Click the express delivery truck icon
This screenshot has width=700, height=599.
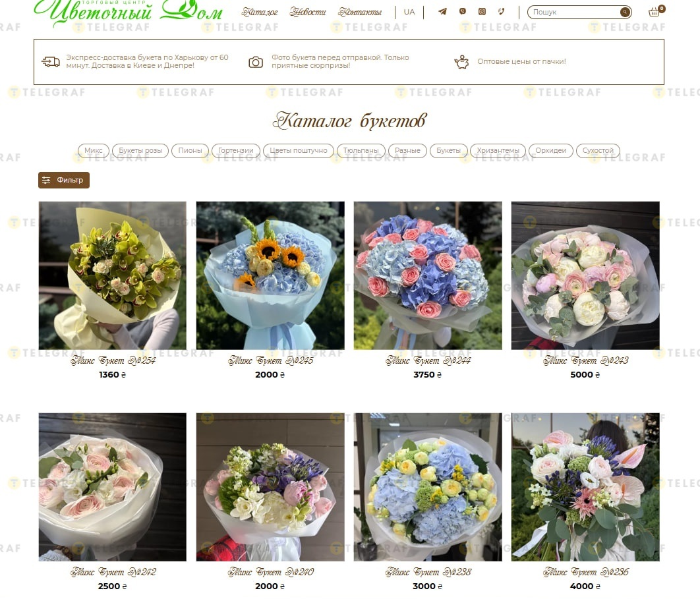tap(51, 61)
